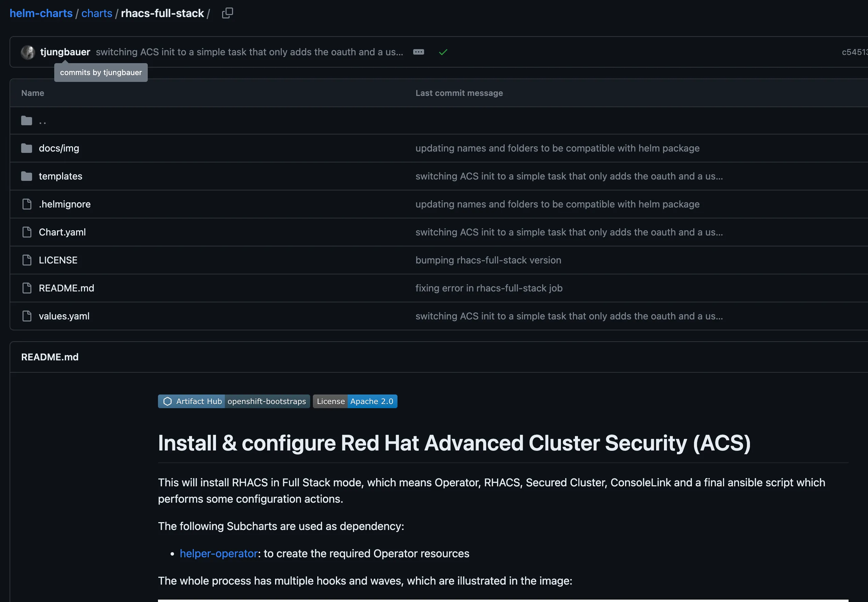Open the helm-charts breadcrumb link

click(x=41, y=13)
